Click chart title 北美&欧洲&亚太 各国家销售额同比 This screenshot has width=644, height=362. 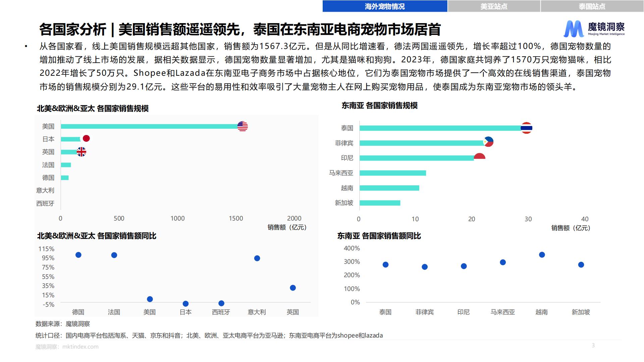coord(97,236)
